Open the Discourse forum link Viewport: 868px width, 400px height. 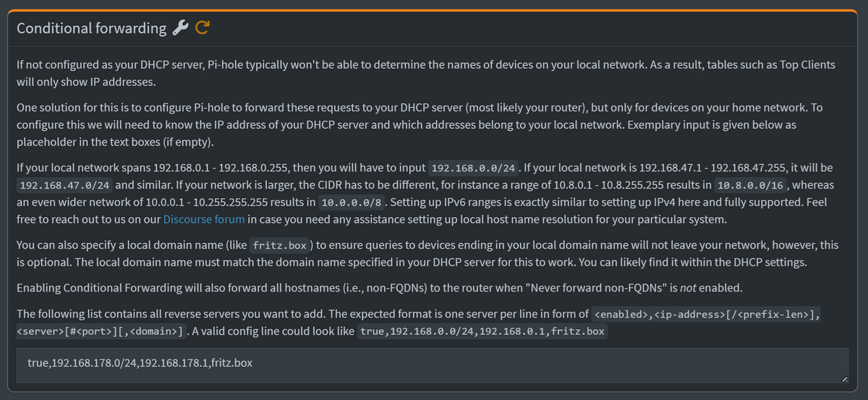(205, 219)
